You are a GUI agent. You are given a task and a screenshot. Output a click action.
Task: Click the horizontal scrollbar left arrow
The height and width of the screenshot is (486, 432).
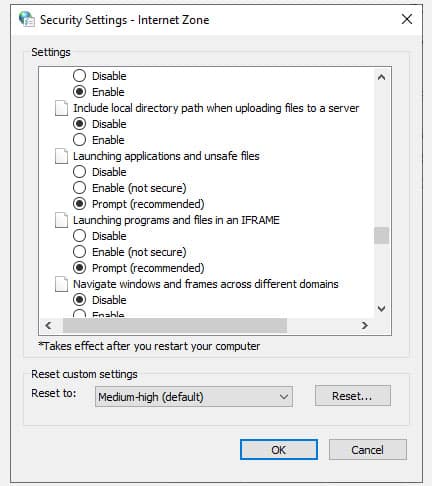click(x=48, y=325)
